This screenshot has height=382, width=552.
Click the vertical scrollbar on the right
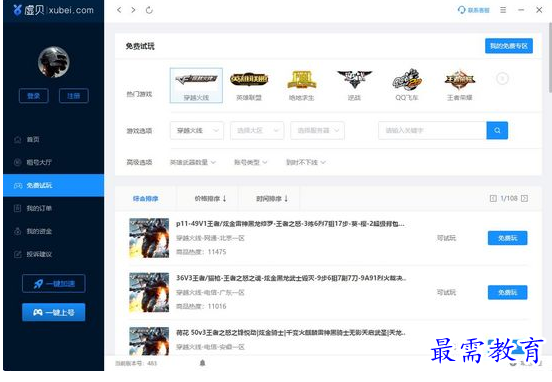[x=550, y=58]
